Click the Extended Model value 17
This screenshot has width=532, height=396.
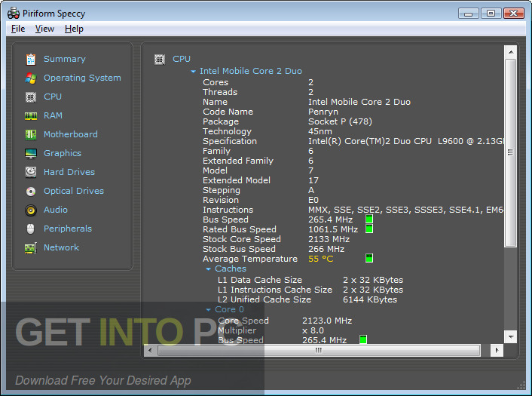pos(313,181)
